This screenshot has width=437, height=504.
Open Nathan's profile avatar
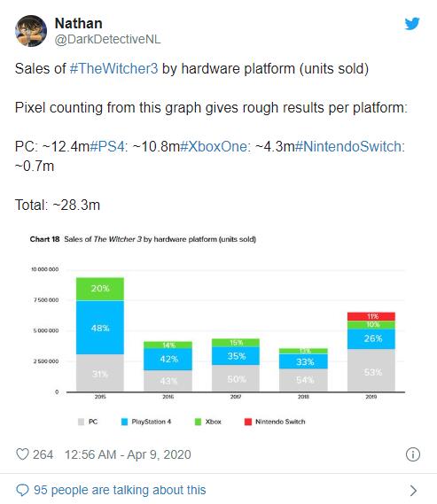(x=31, y=31)
